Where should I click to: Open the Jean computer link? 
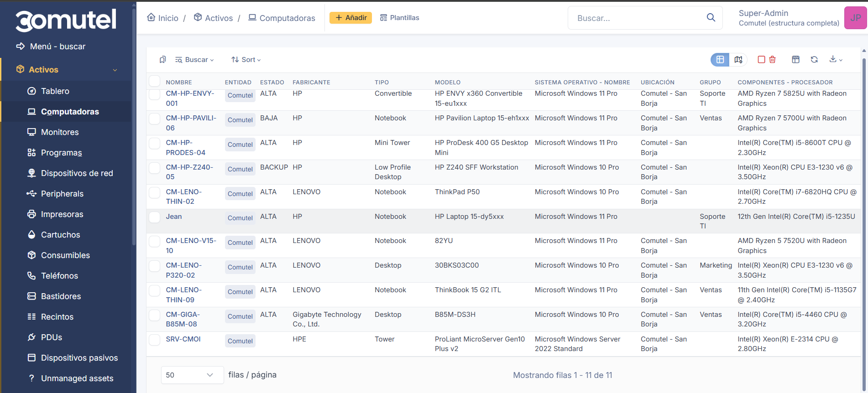point(174,217)
